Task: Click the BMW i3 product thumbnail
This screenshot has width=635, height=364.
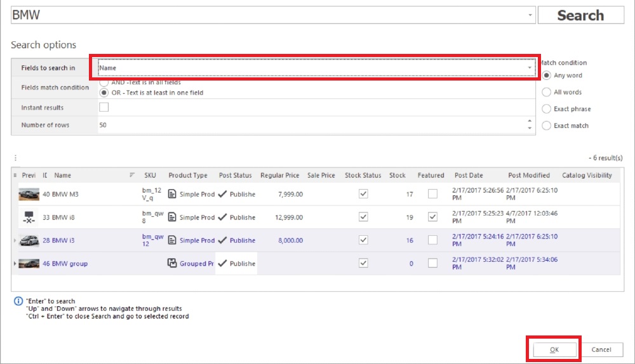Action: coord(29,240)
